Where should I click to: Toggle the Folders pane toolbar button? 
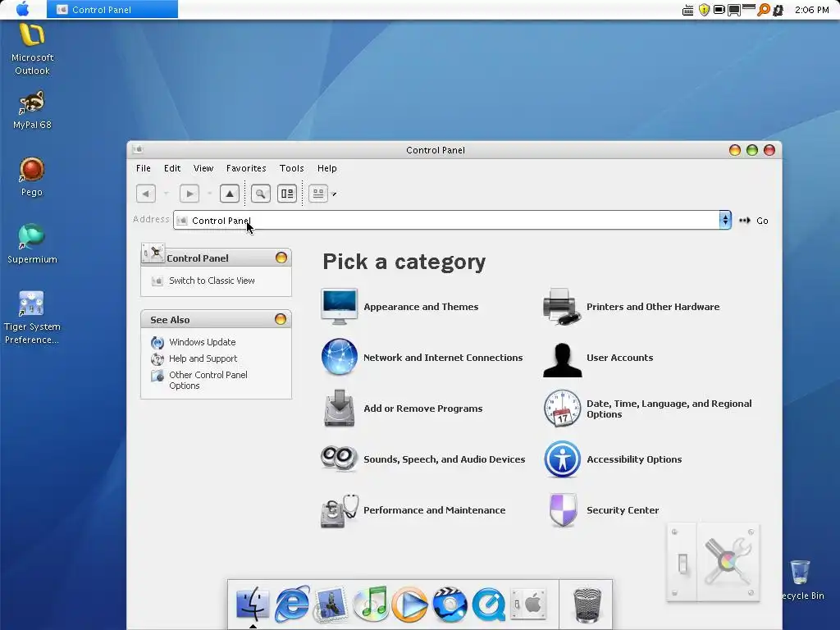[287, 194]
